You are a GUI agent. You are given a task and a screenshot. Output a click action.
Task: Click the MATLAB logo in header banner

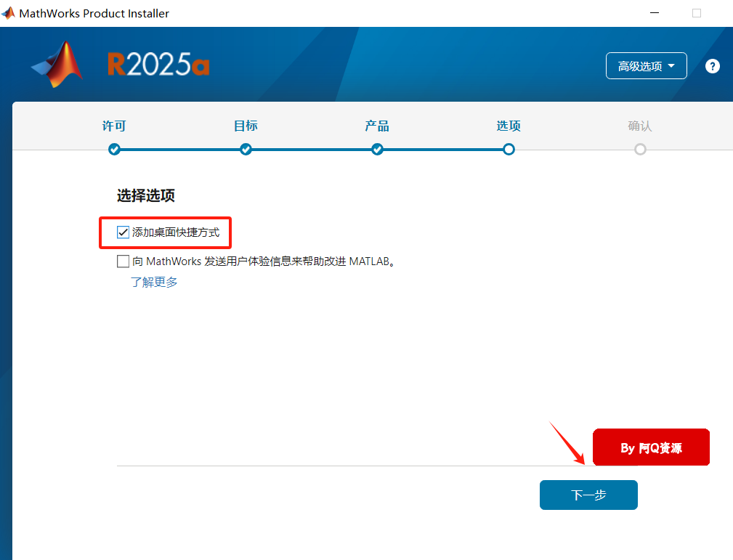coord(57,65)
